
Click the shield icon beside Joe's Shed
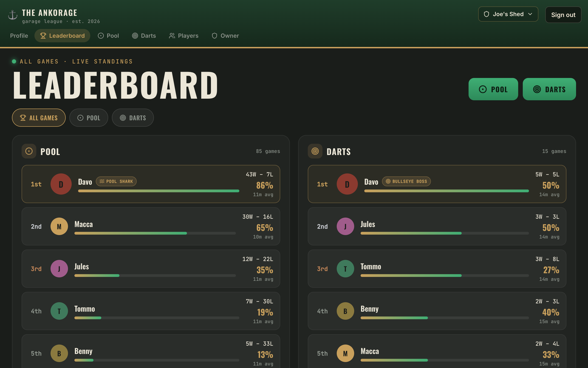click(x=486, y=14)
